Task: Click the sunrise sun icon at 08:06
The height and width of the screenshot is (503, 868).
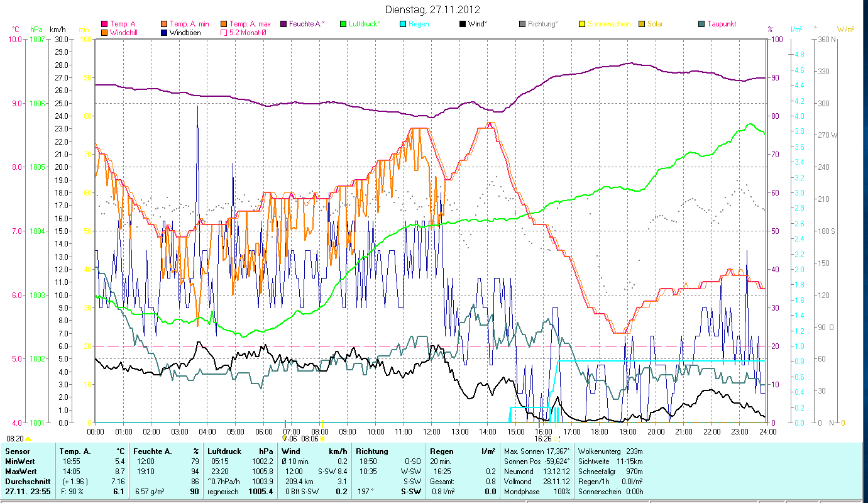Action: 322,439
